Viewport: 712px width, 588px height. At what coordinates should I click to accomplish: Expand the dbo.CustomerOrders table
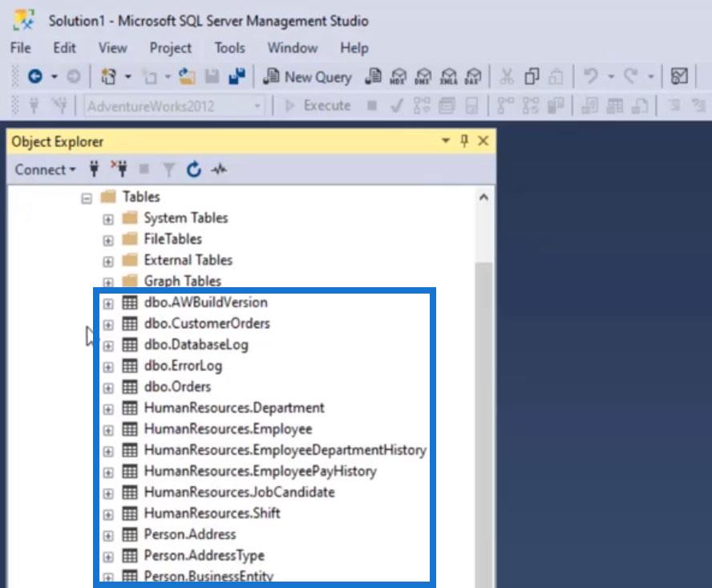click(x=108, y=325)
